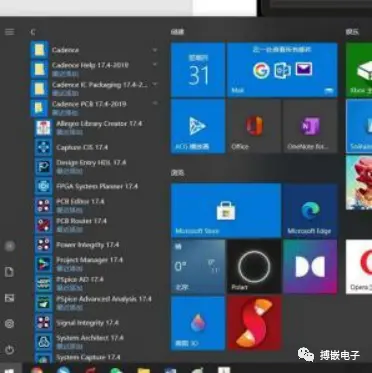Open the Opera tile
Image resolution: width=372 pixels, height=373 pixels.
359,267
